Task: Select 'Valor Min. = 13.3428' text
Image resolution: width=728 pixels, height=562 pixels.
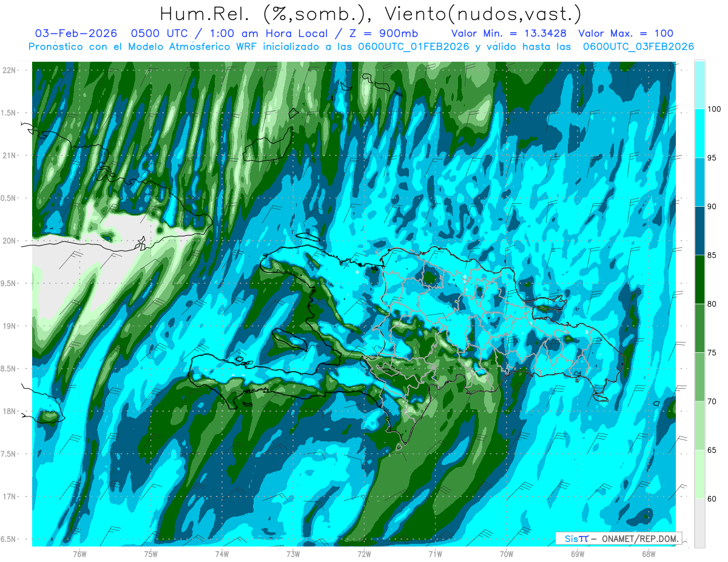Action: [x=509, y=33]
